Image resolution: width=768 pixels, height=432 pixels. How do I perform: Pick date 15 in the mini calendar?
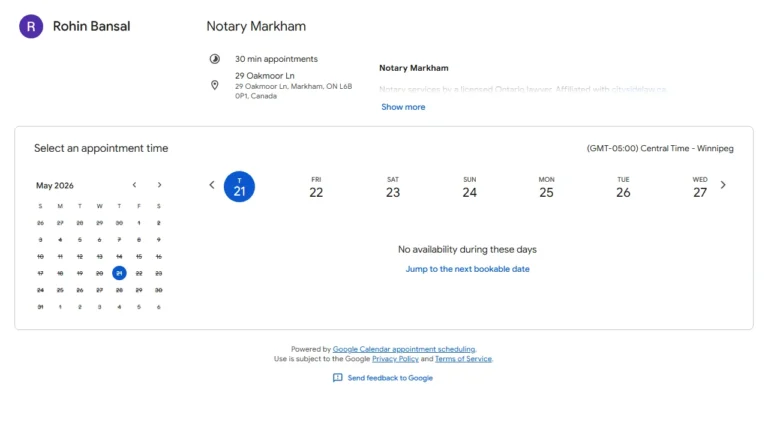coord(139,257)
